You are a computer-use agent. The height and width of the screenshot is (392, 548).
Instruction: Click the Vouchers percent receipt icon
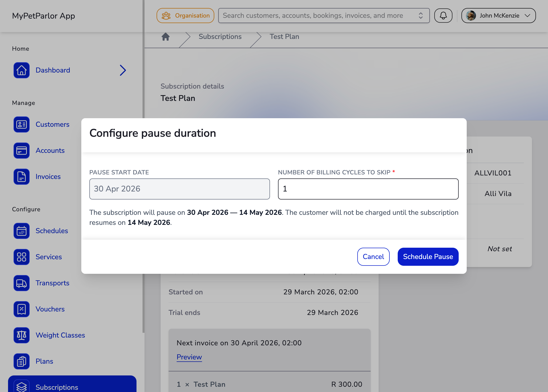point(22,309)
